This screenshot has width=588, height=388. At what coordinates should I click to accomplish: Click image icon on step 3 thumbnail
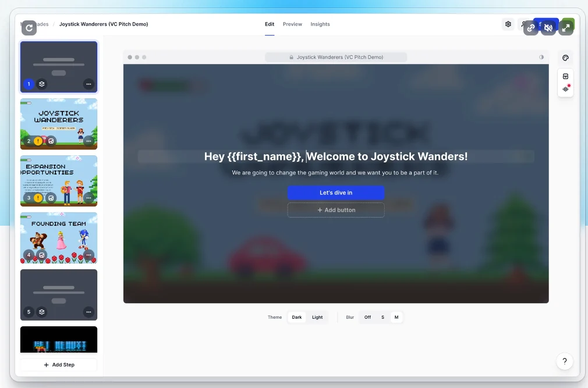point(51,198)
